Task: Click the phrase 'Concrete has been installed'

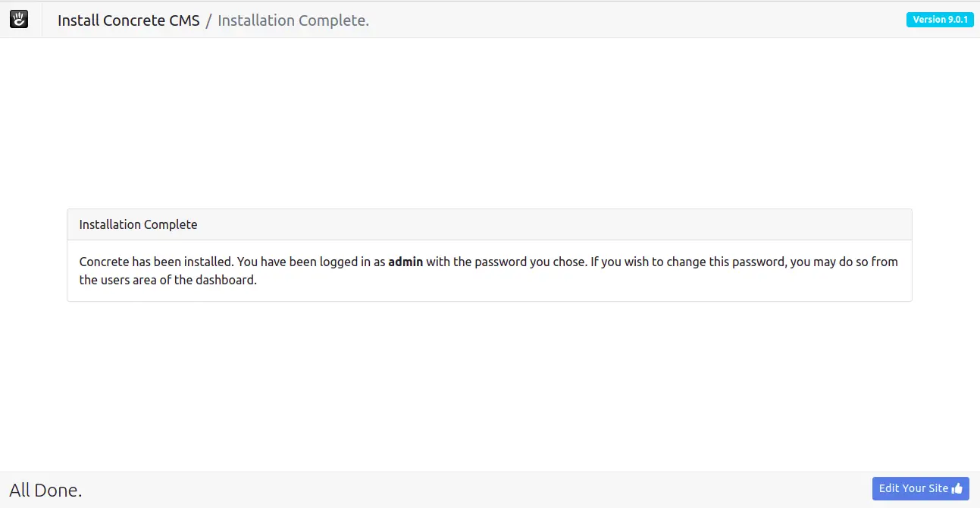Action: tap(155, 262)
